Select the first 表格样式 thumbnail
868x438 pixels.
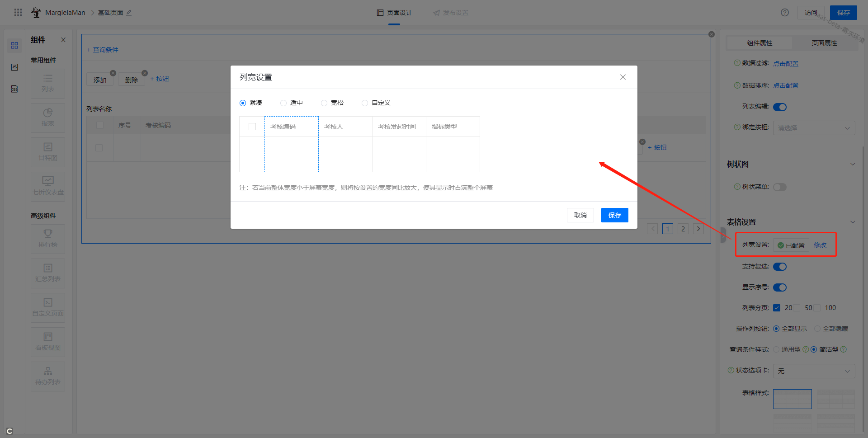point(793,399)
